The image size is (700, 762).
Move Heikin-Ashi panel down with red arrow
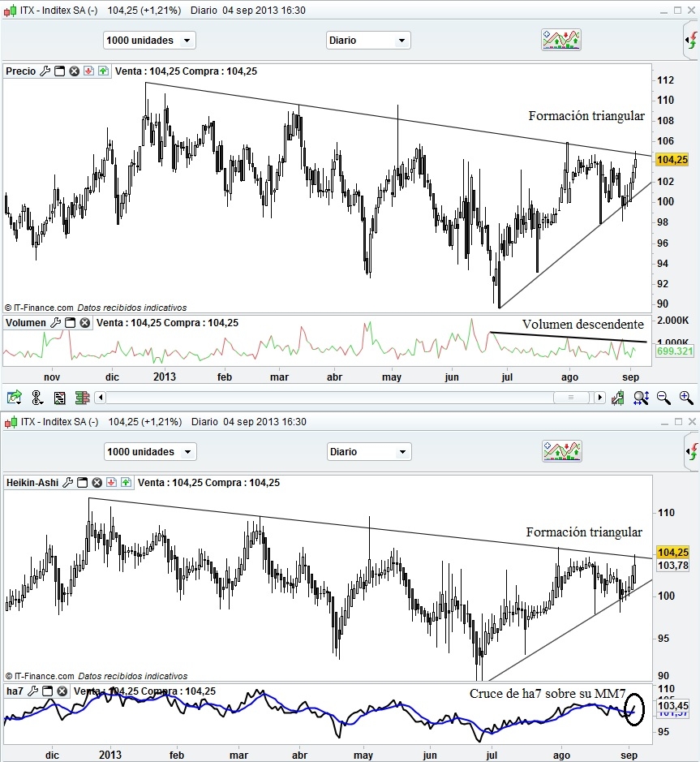[x=111, y=483]
